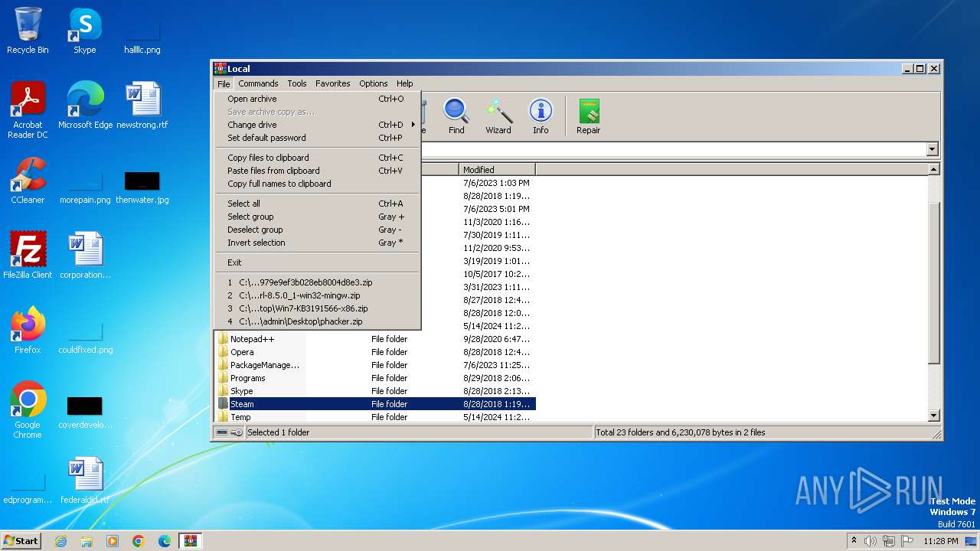
Task: Open CCleaner desktop shortcut
Action: [x=28, y=180]
